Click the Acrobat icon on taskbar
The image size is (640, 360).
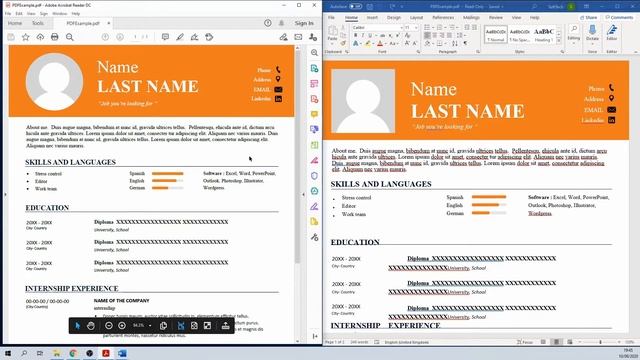[106, 353]
